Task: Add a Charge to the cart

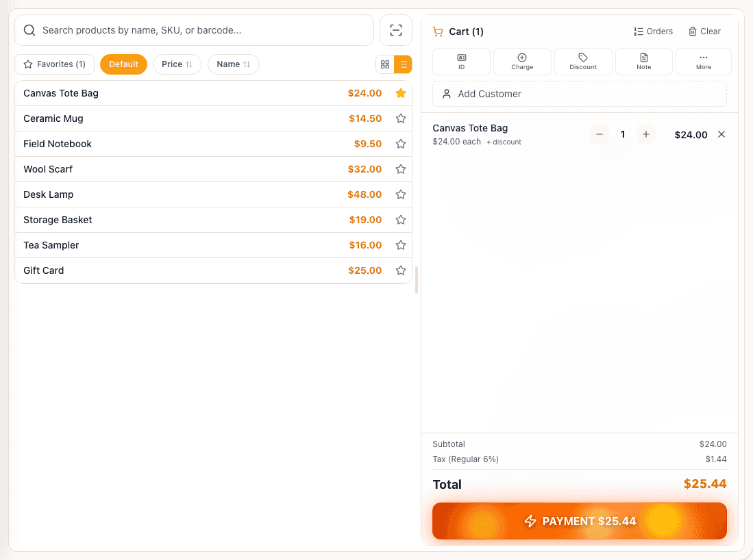Action: coord(523,62)
